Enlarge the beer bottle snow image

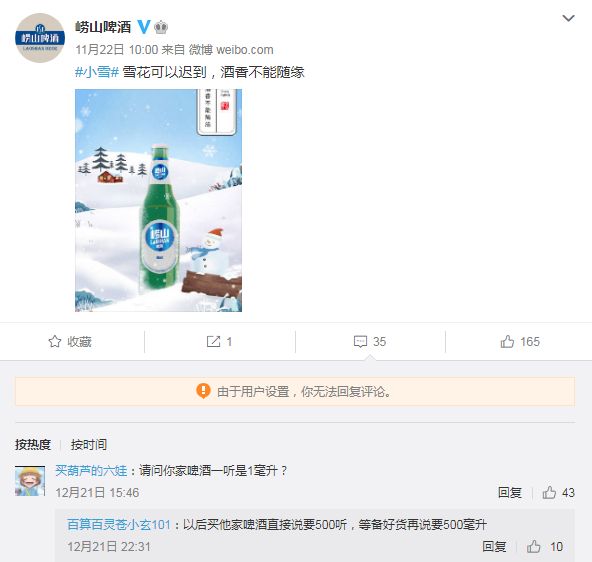click(159, 200)
